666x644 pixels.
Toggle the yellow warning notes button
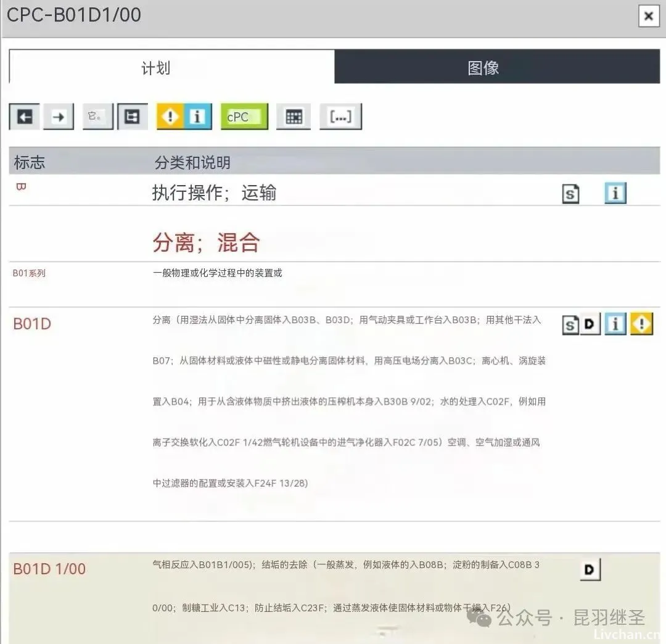click(x=171, y=117)
